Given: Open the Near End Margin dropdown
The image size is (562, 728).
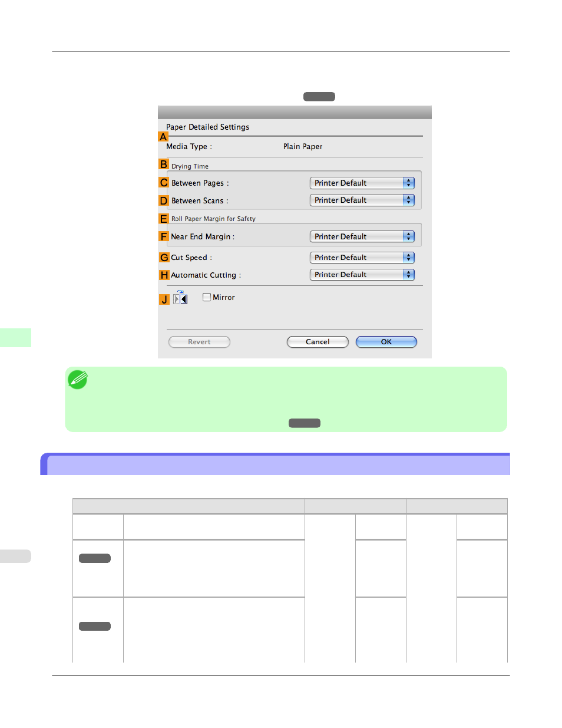Looking at the screenshot, I should tap(362, 236).
